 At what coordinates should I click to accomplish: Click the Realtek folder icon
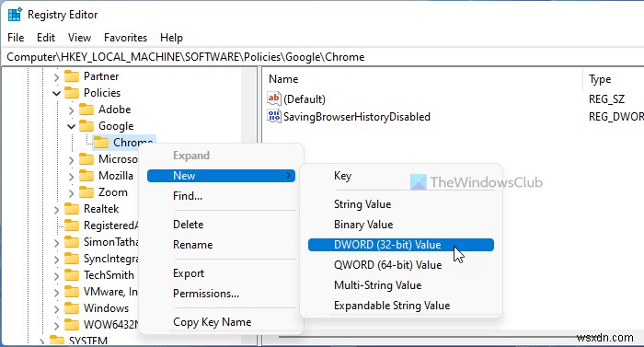point(72,209)
